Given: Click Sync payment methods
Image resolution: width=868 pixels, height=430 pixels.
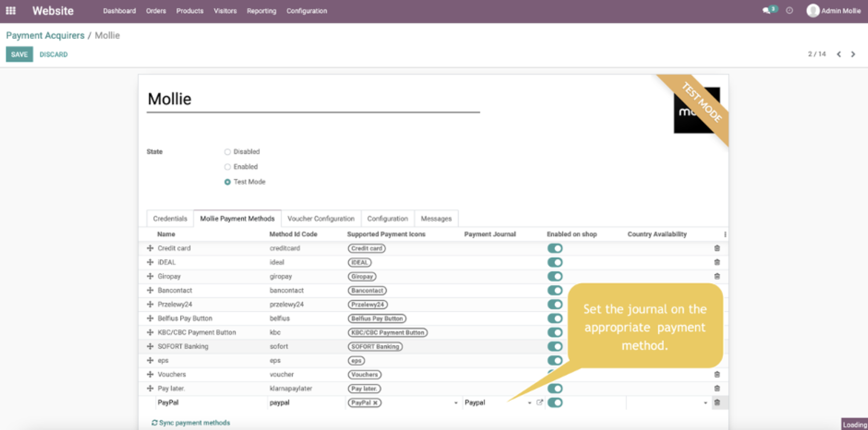Looking at the screenshot, I should 191,423.
